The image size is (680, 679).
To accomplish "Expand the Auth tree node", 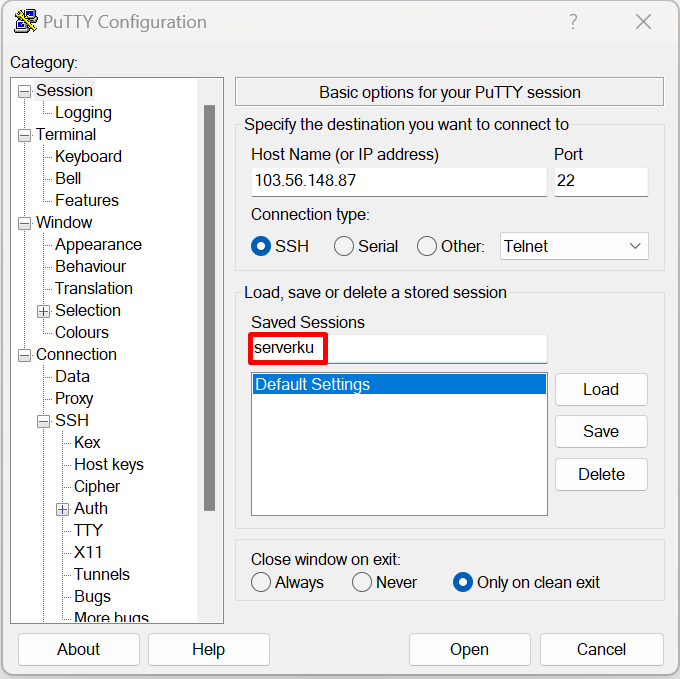I will (62, 509).
